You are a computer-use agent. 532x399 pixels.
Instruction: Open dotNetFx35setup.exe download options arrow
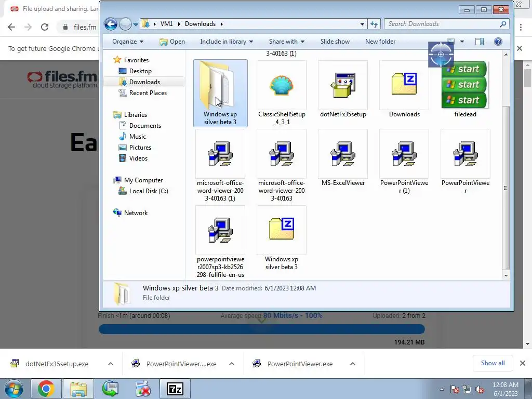(x=111, y=364)
